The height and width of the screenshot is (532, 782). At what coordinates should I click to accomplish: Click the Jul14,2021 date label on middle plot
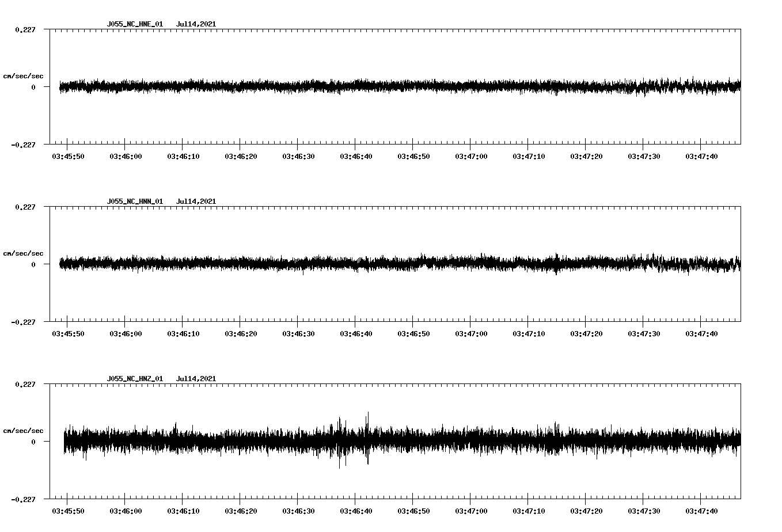point(196,202)
